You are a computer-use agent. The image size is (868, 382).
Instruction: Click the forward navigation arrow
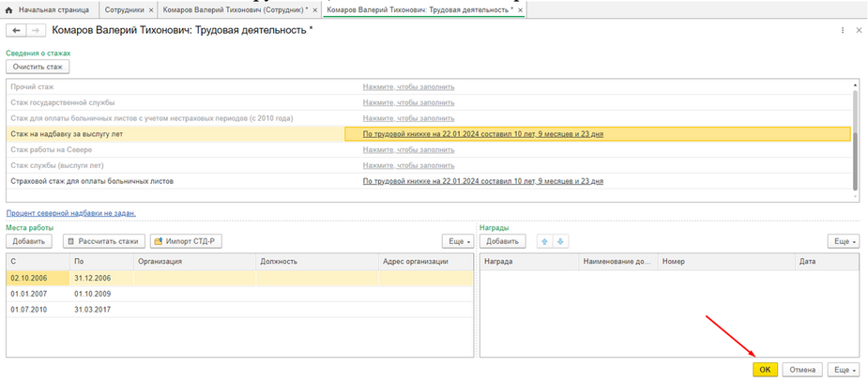click(35, 31)
